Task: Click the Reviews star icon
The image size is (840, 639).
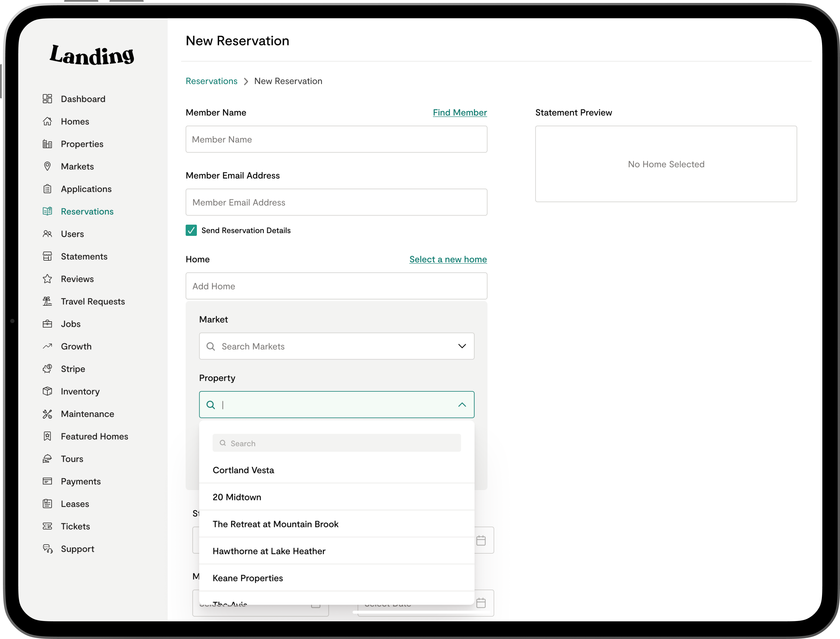Action: (x=47, y=279)
